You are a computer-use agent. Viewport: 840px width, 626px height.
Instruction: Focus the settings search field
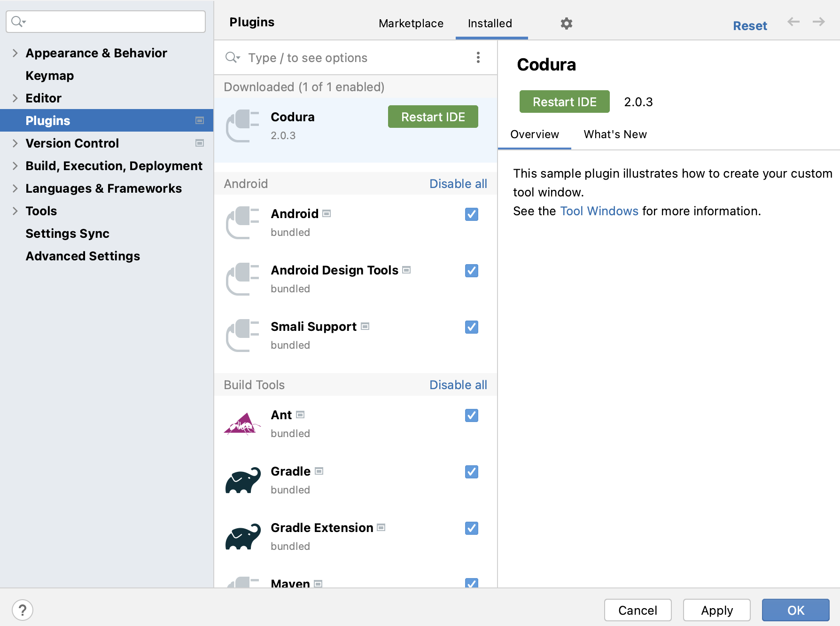tap(106, 22)
